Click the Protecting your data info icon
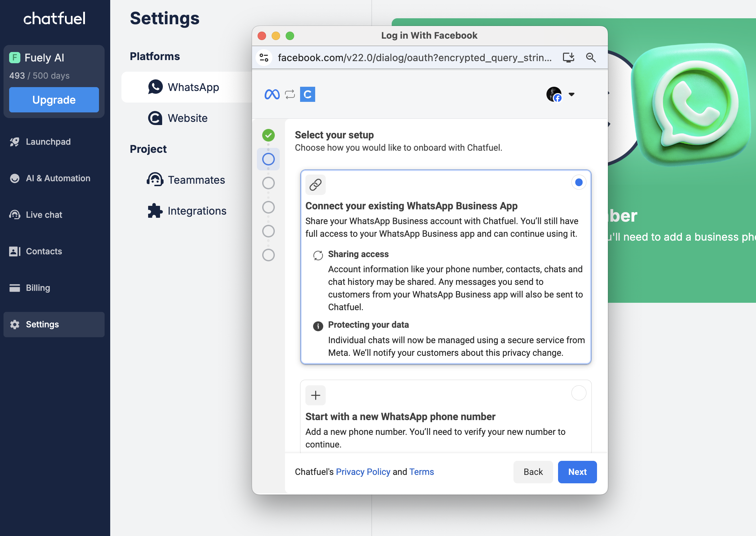Viewport: 756px width, 536px height. tap(318, 326)
